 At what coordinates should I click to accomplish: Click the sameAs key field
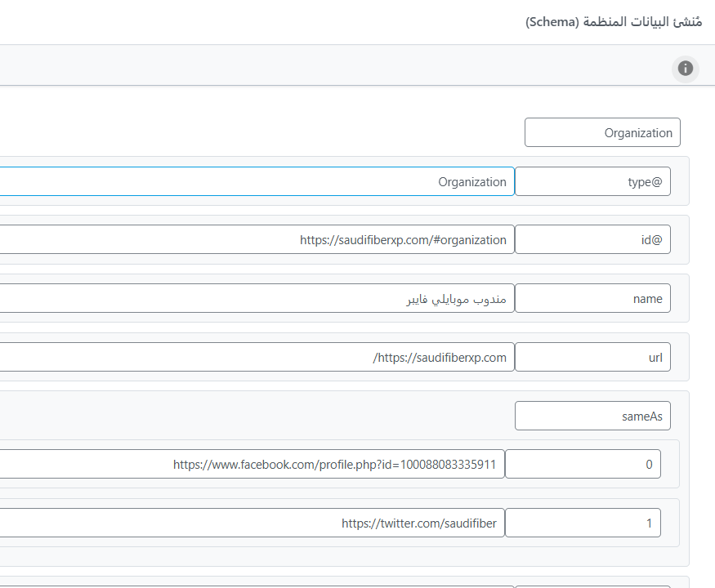coord(592,416)
